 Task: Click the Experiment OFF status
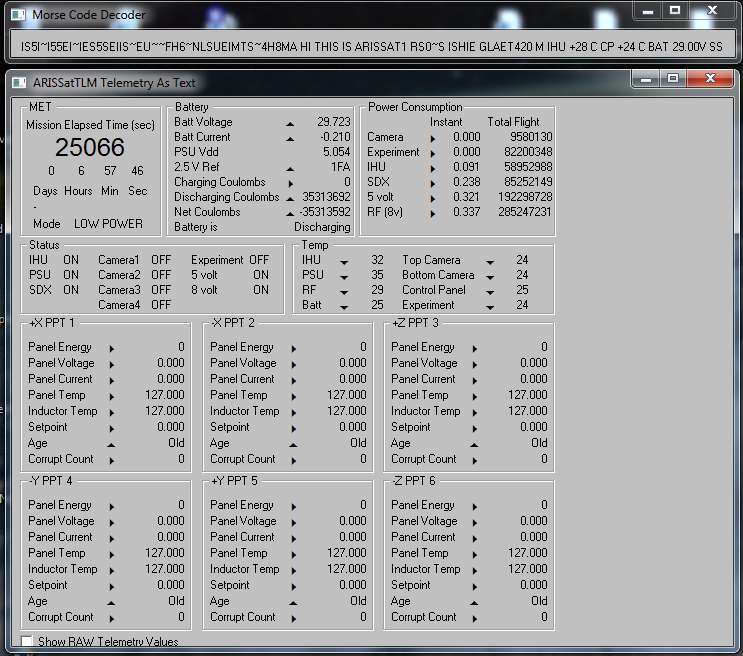point(259,260)
